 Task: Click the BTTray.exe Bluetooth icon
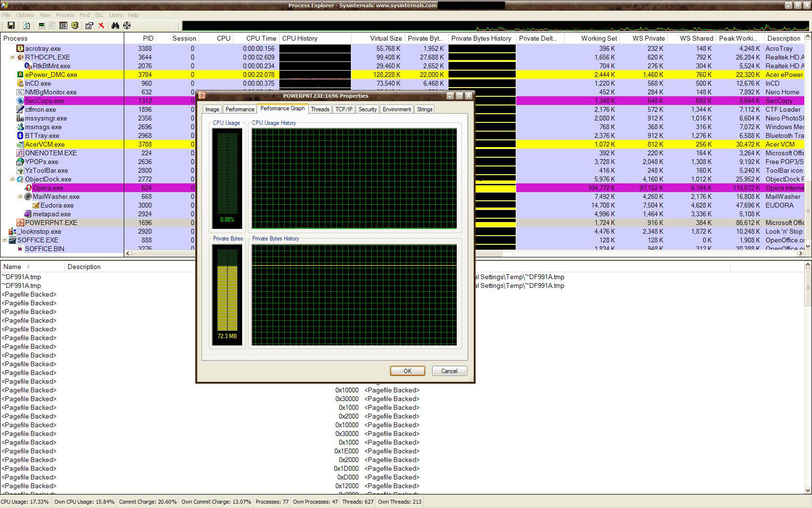(x=20, y=135)
